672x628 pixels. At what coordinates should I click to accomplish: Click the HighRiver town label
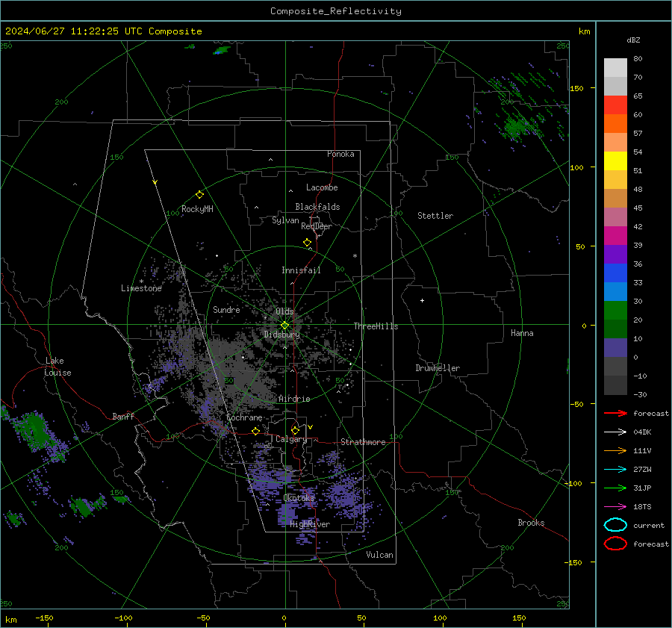(310, 524)
